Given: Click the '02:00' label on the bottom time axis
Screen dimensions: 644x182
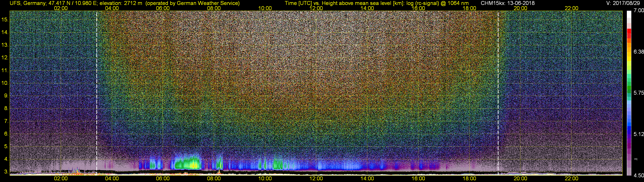Looking at the screenshot, I should click(61, 179).
